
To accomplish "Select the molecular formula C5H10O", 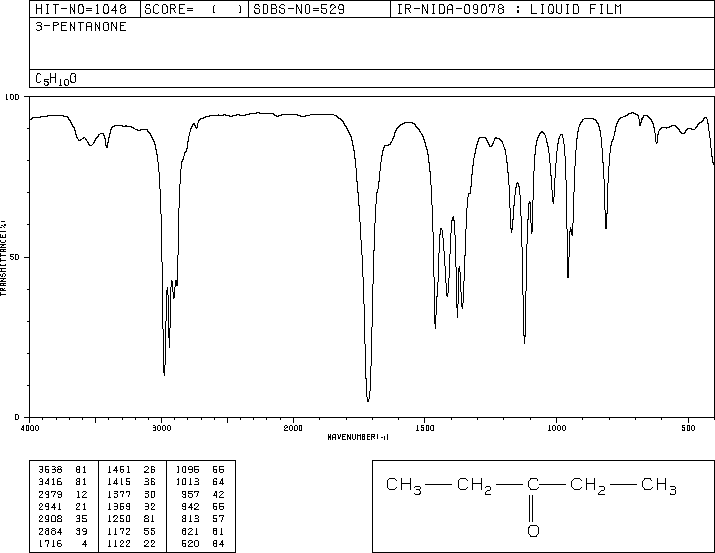I will click(x=56, y=79).
